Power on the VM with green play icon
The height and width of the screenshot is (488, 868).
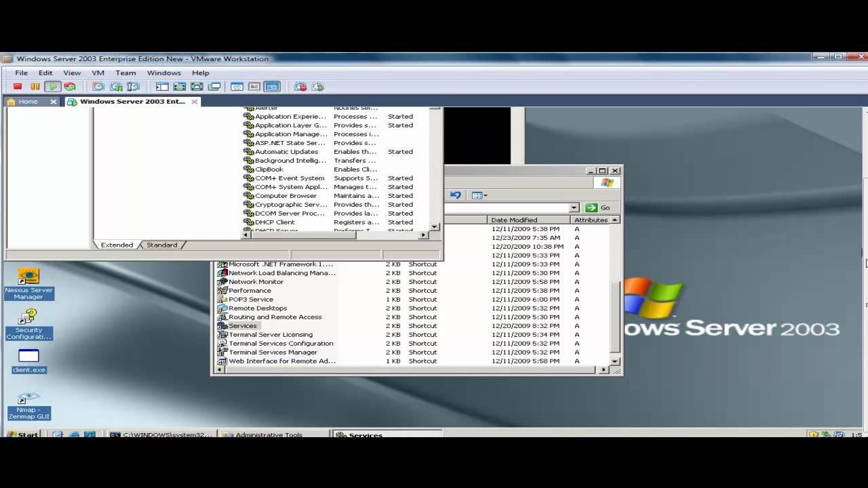click(53, 87)
